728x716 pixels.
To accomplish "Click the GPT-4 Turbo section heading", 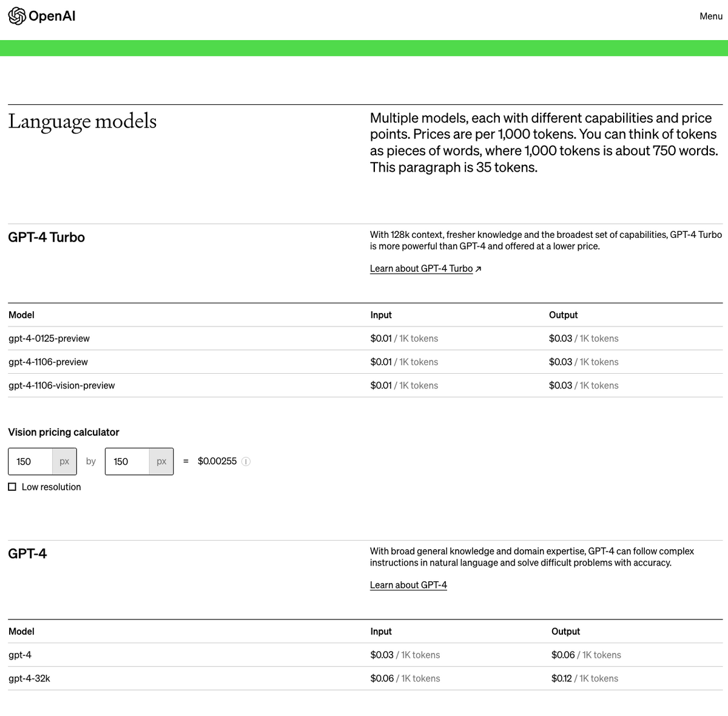I will [46, 237].
